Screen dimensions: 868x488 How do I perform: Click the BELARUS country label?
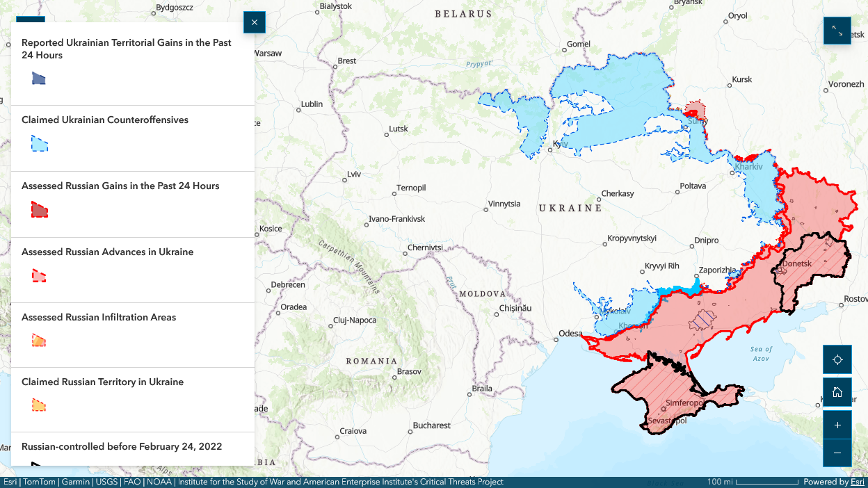[463, 14]
